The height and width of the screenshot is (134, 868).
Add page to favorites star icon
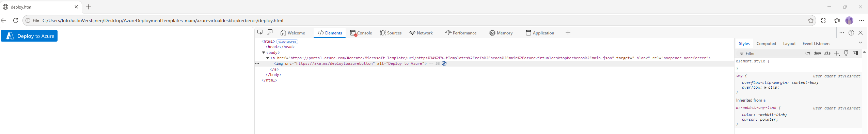coord(811,20)
